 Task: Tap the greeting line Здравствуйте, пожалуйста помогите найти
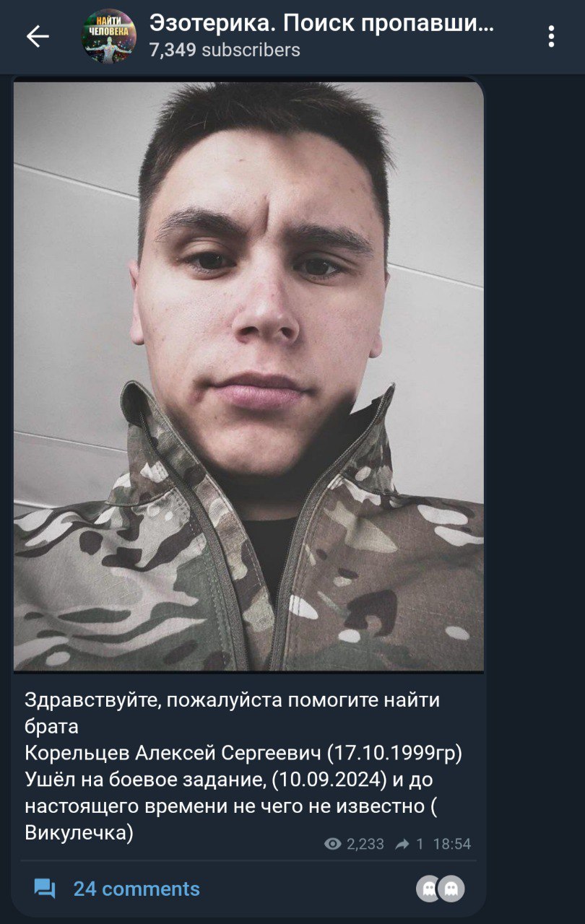click(x=232, y=700)
